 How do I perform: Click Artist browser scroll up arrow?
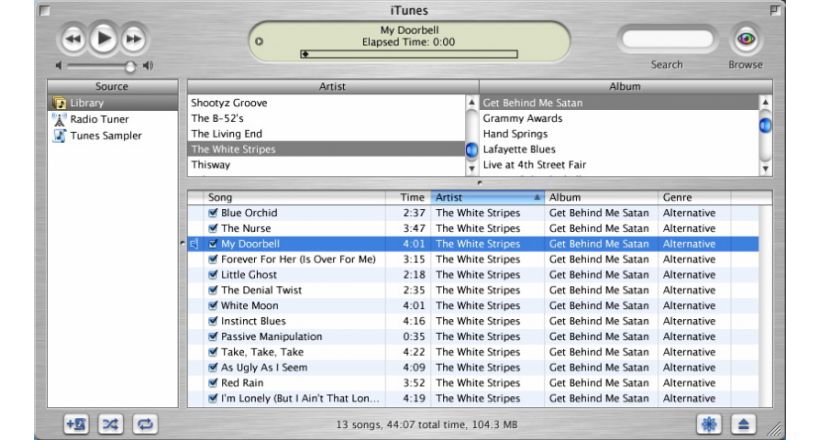pyautogui.click(x=472, y=103)
